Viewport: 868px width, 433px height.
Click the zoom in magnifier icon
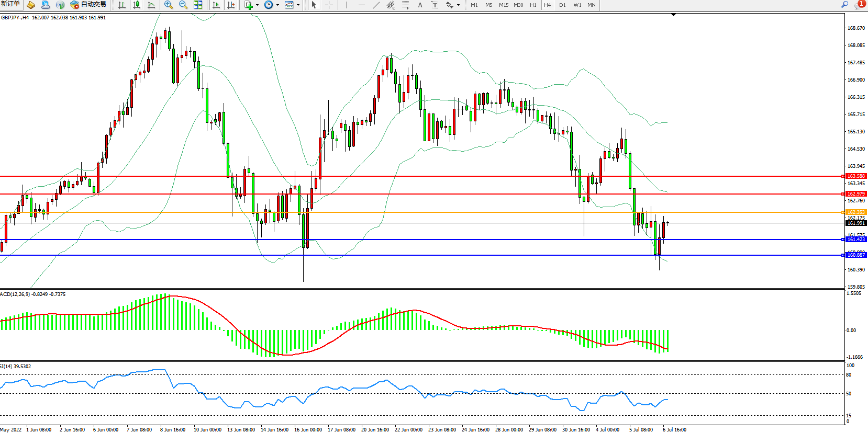coord(168,5)
